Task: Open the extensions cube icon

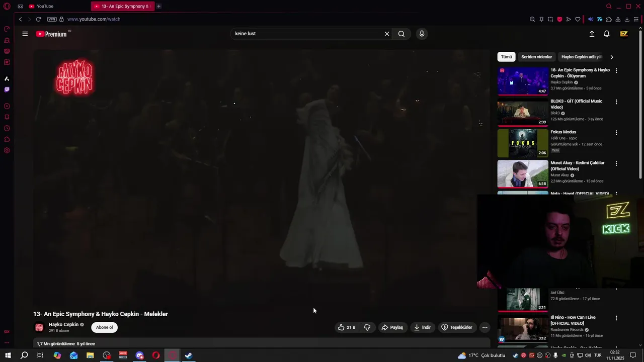Action: click(609, 19)
